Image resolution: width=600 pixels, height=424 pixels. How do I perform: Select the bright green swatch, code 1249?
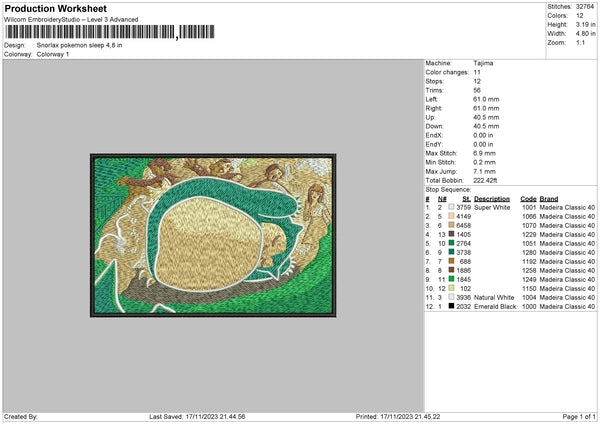(x=452, y=279)
